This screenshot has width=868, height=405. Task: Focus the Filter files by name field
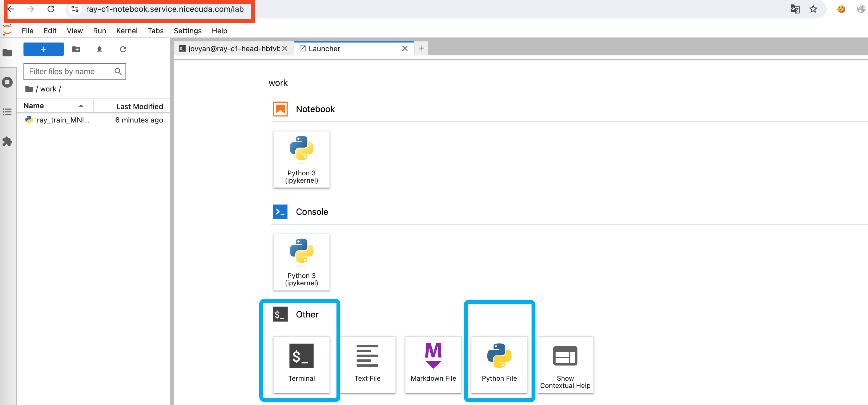[69, 72]
